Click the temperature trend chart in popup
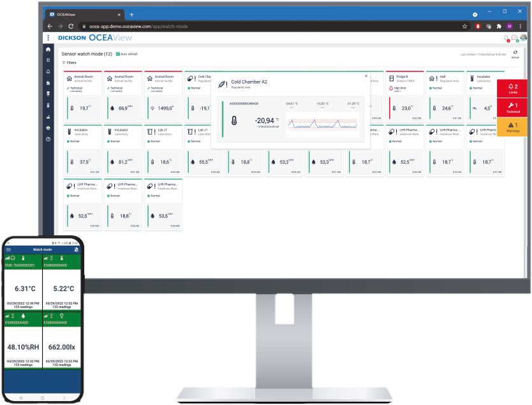Screen dimensions: 532x405 click(322, 124)
